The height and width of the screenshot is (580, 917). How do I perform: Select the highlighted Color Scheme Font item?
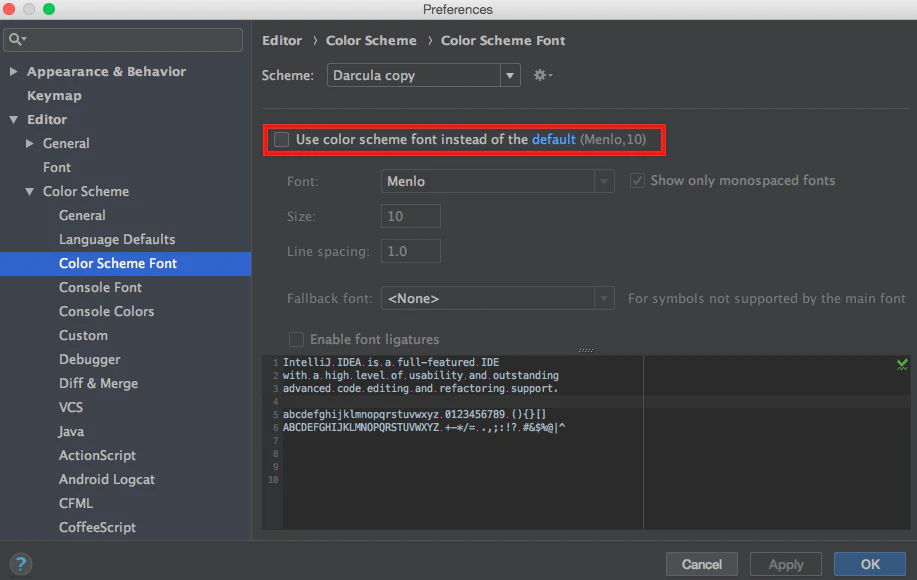(125, 264)
